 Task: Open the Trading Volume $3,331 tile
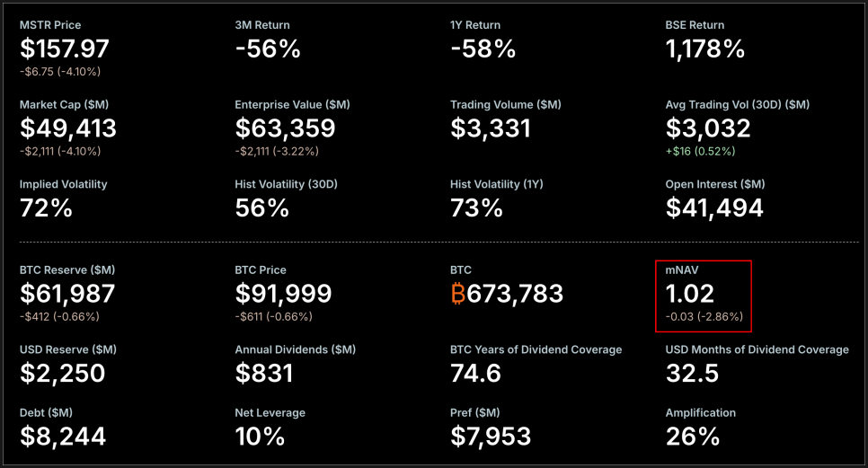point(491,128)
